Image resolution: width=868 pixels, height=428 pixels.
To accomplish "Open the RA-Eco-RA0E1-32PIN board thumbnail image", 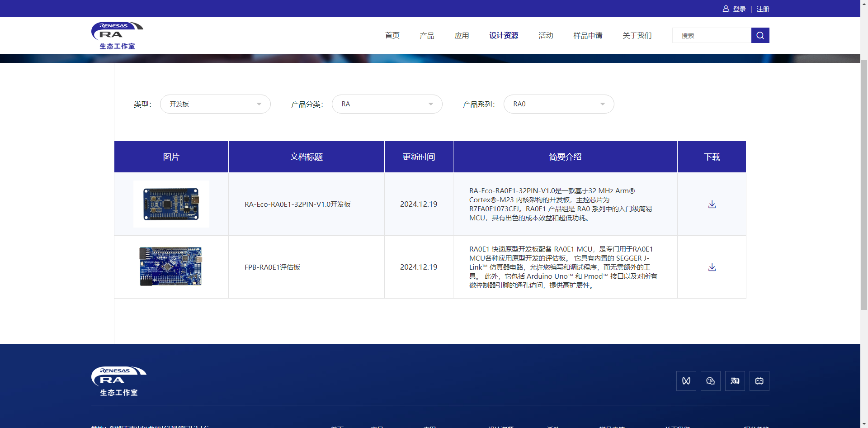I will (x=171, y=204).
